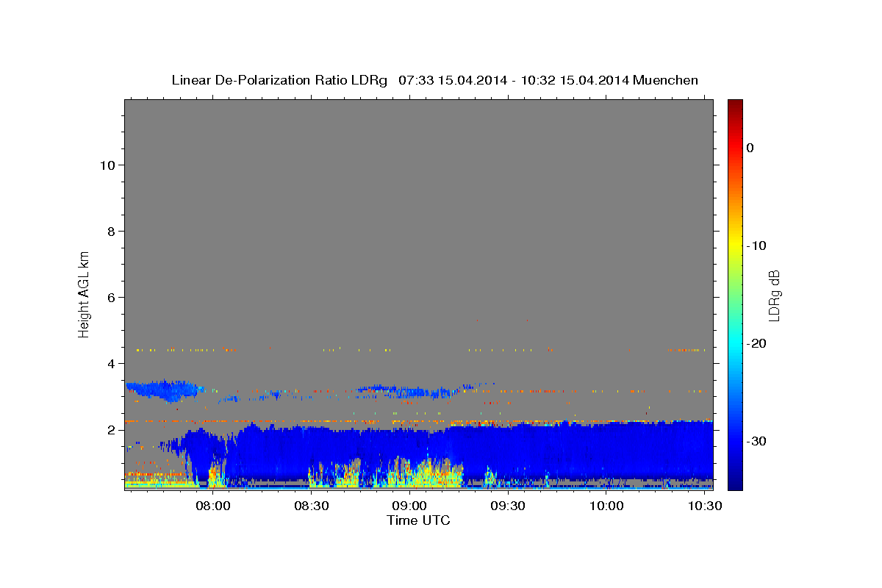Click the 10:00 time axis label
Screen dimensions: 882x588
(606, 506)
